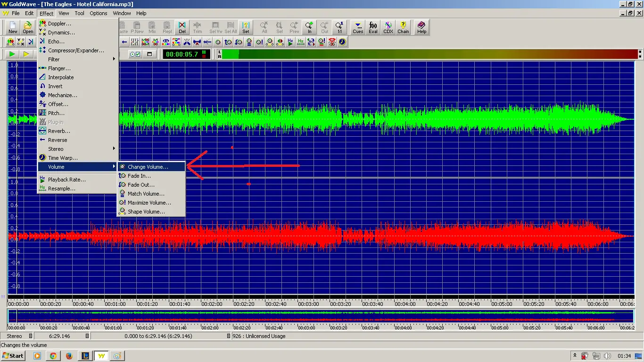This screenshot has width=644, height=362.
Task: Launch the CDX audio extraction tool
Action: pos(388,27)
